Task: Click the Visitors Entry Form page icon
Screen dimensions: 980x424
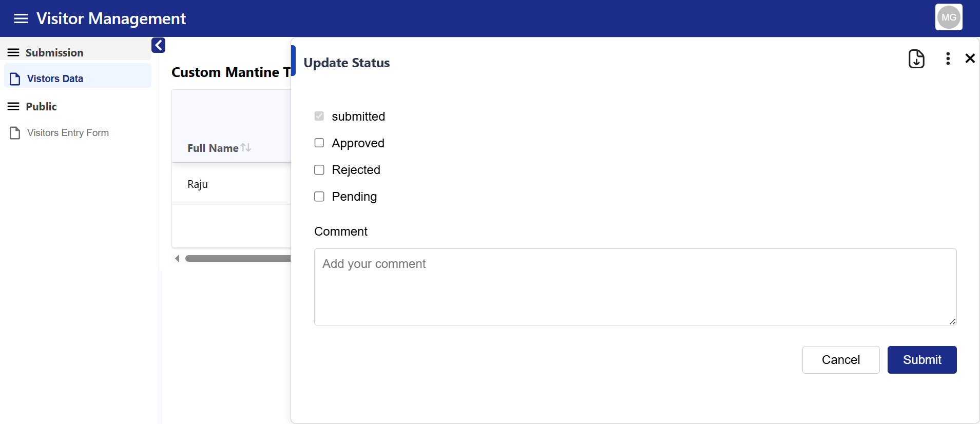Action: coord(15,133)
